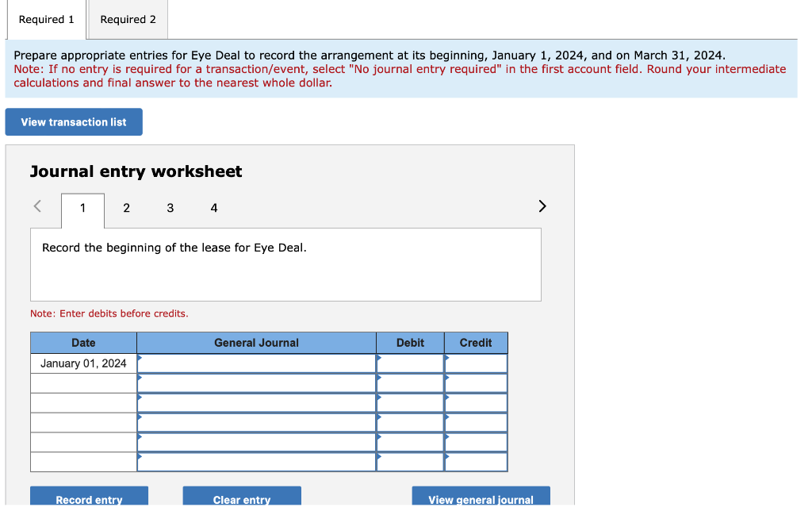The height and width of the screenshot is (511, 812).
Task: Open View general journal
Action: coord(481,498)
